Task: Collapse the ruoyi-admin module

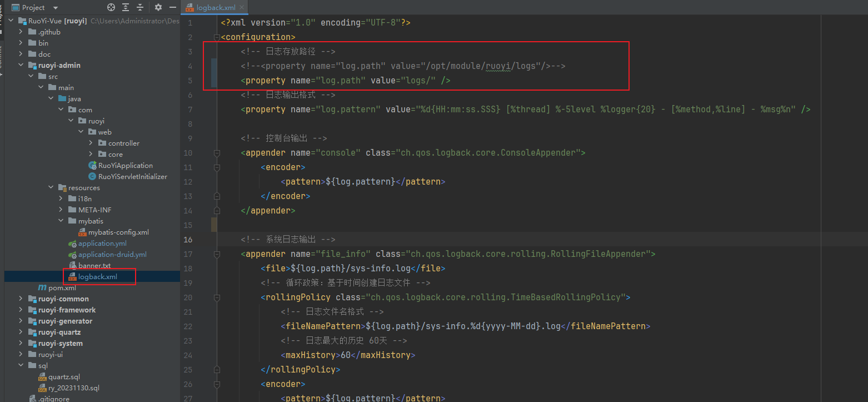Action: pos(21,65)
